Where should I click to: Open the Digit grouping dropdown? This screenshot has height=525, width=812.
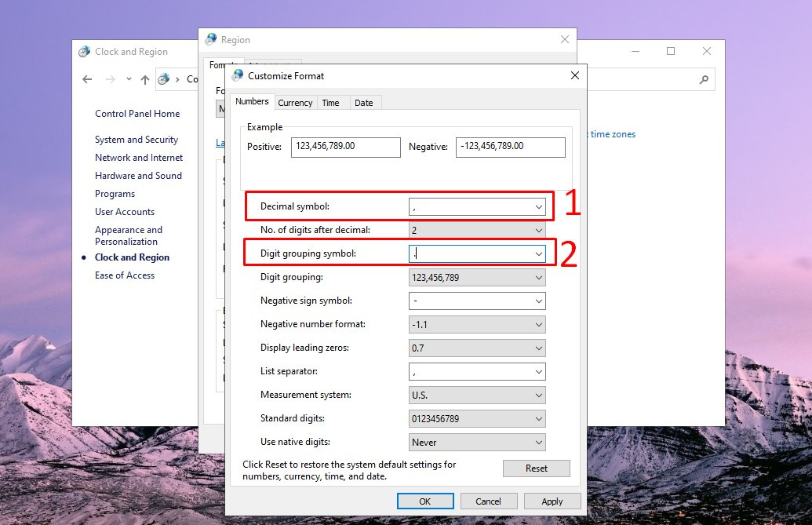point(539,277)
